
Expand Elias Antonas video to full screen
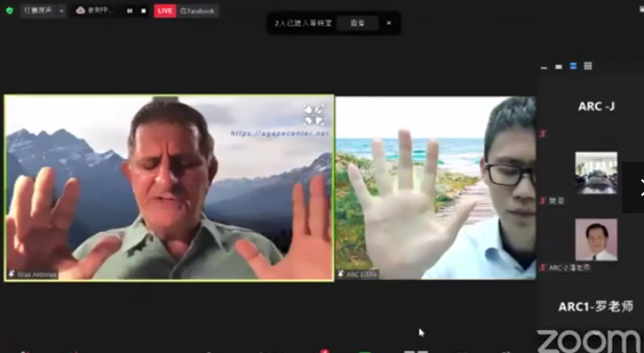tap(314, 116)
